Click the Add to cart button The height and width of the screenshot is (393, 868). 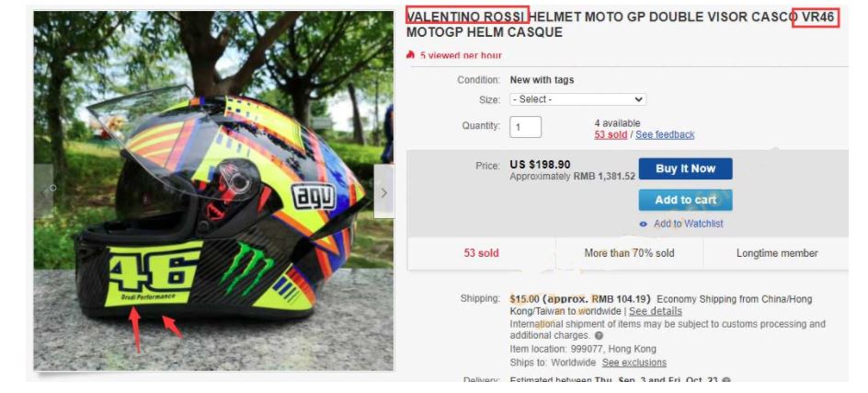[685, 200]
